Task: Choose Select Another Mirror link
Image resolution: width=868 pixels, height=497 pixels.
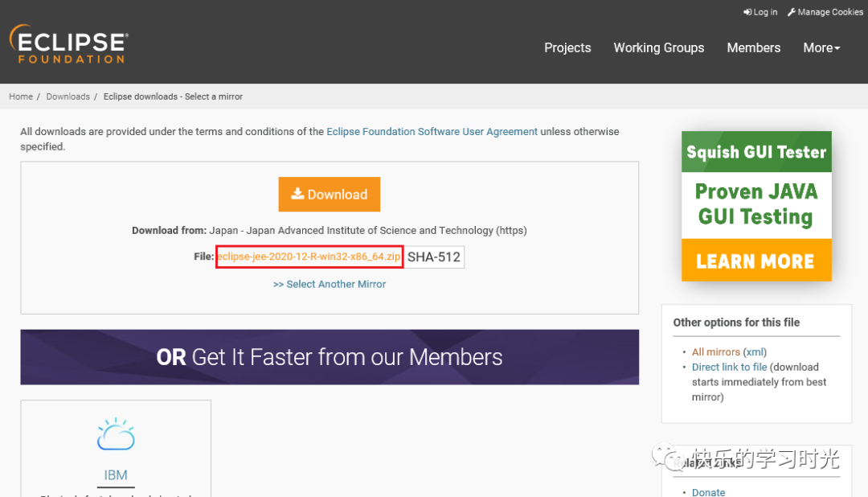Action: [330, 284]
